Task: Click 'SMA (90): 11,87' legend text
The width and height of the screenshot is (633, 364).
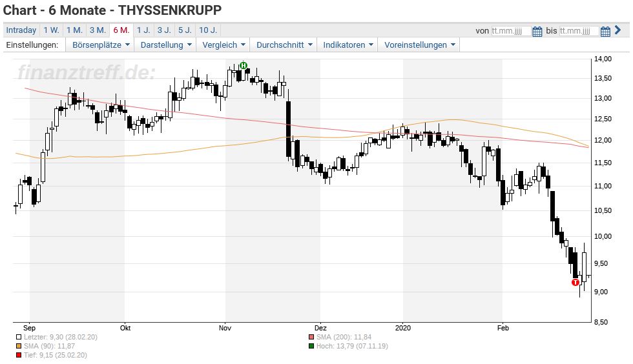Action: [x=49, y=346]
